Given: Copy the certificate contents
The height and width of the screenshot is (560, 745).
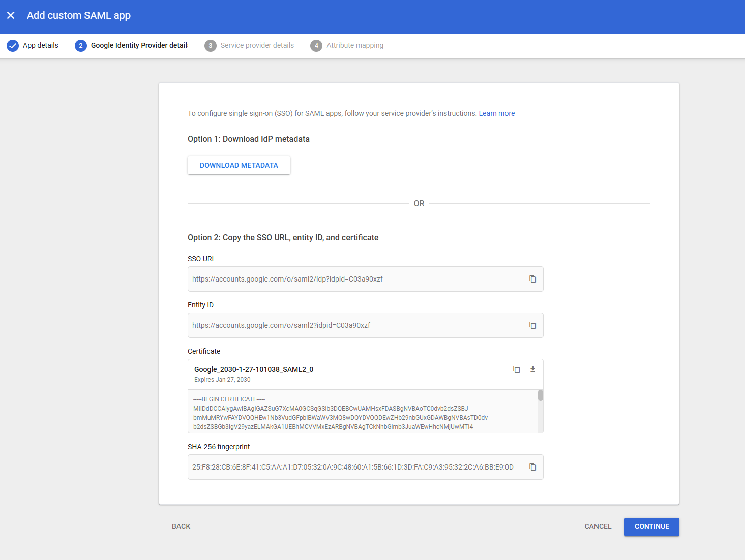Looking at the screenshot, I should [516, 369].
